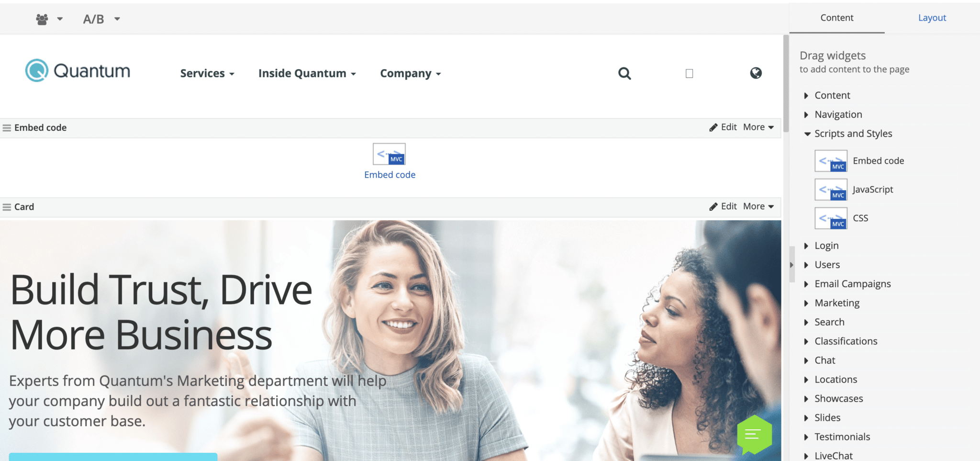Click the Embed code drag handle
The height and width of the screenshot is (461, 980).
(x=7, y=128)
